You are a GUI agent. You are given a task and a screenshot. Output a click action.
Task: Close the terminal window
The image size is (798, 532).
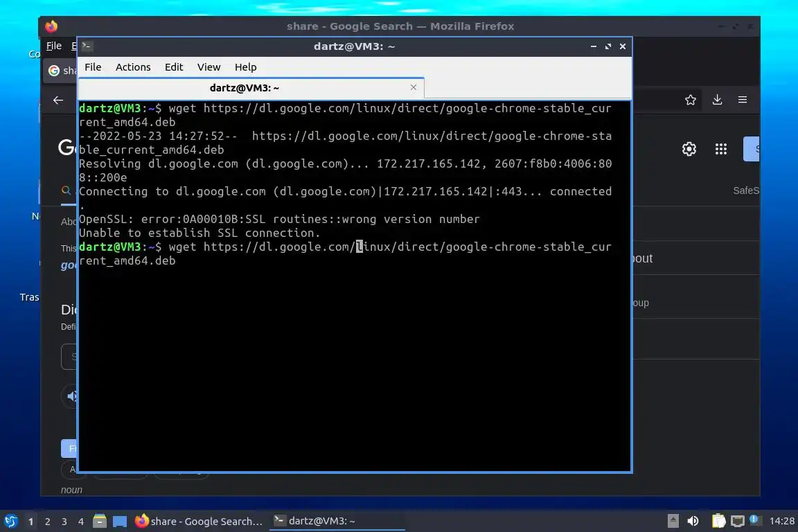coord(623,46)
